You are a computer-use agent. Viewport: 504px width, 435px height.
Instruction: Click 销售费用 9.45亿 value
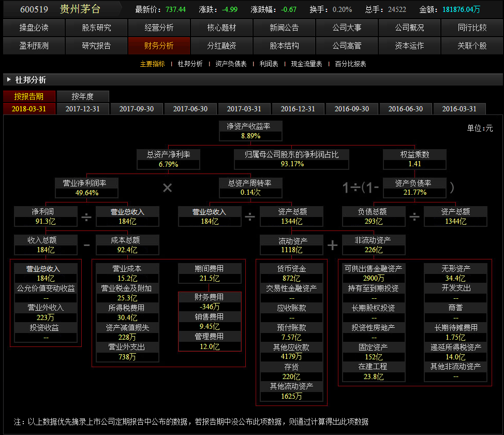pos(210,327)
